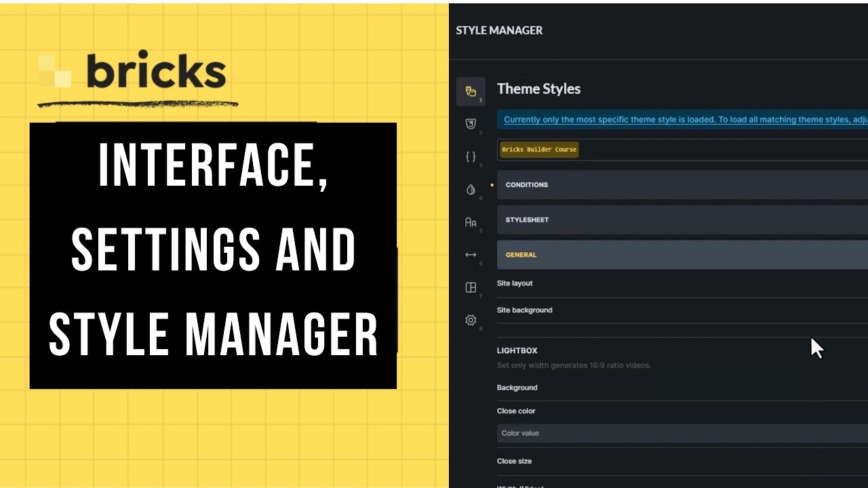The height and width of the screenshot is (488, 868).
Task: Click the Close color value input field
Action: 682,433
